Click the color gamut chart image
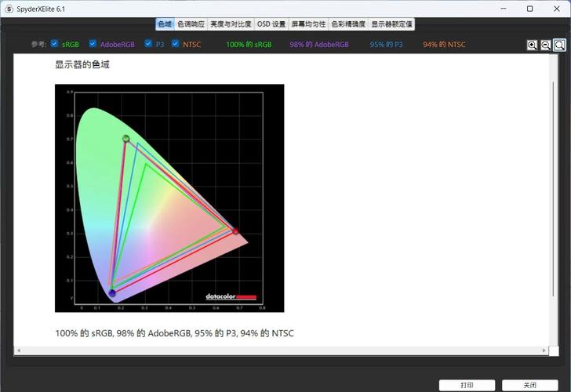571x392 pixels. (x=169, y=198)
